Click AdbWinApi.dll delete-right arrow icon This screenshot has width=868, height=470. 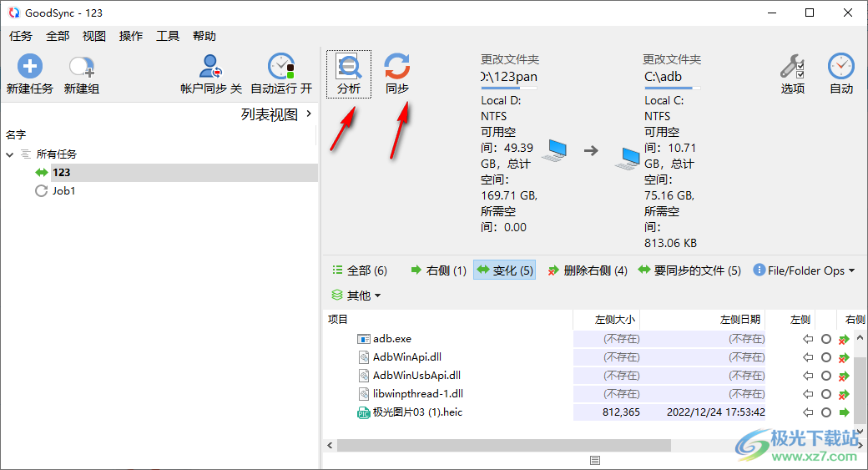tap(844, 357)
